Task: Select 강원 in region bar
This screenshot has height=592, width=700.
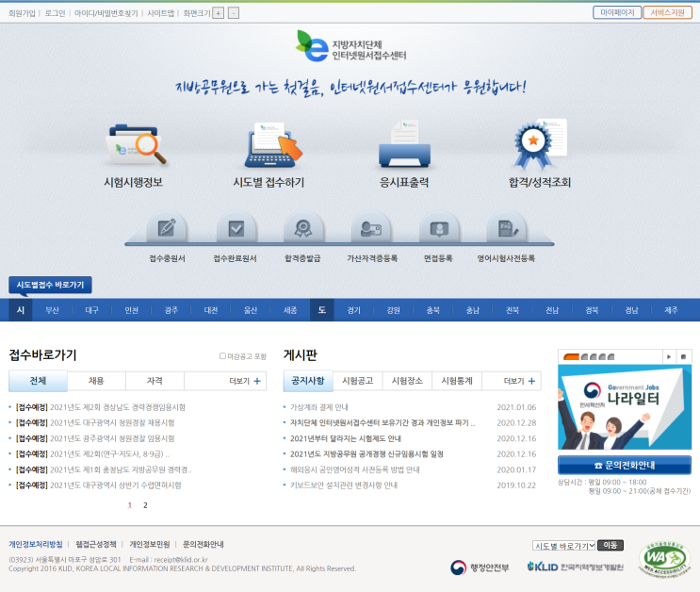Action: [393, 310]
